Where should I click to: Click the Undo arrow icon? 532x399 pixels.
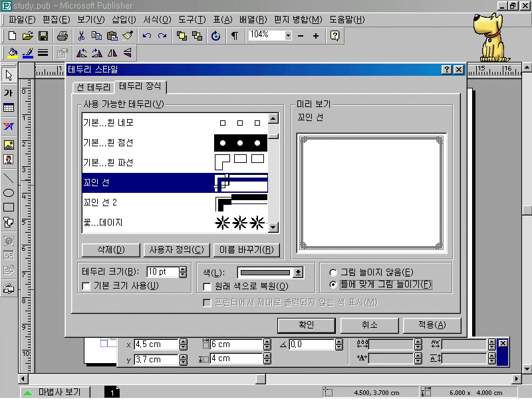pos(146,36)
